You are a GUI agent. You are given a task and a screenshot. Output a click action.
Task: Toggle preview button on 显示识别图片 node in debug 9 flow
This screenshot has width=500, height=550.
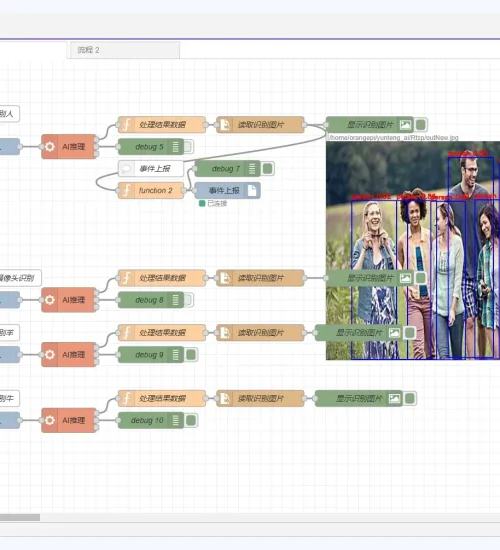410,333
